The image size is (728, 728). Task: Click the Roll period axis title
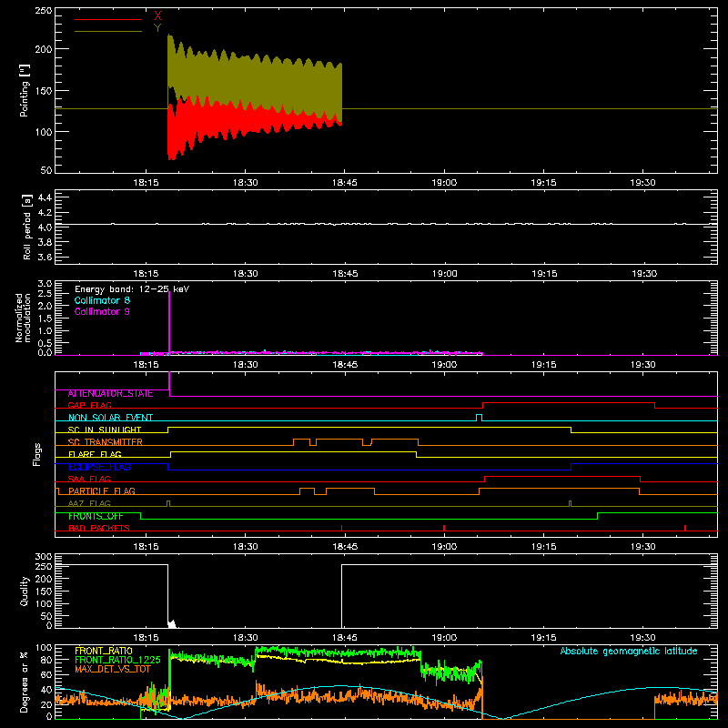tap(26, 227)
